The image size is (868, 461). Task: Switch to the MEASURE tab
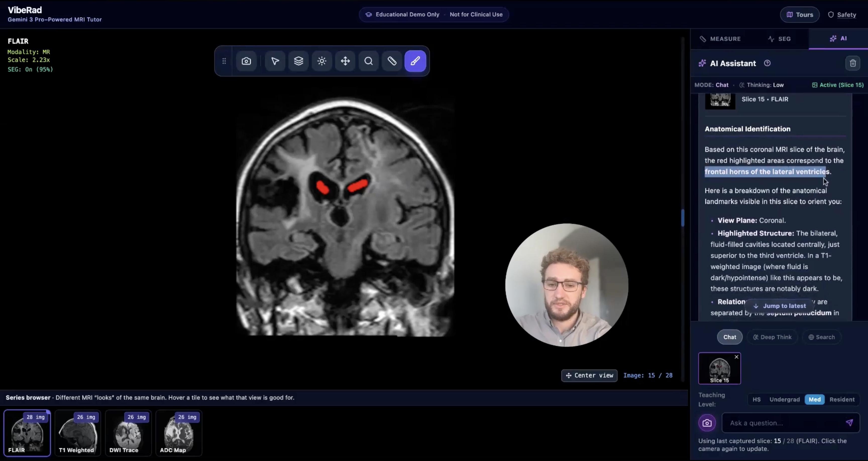pos(720,39)
